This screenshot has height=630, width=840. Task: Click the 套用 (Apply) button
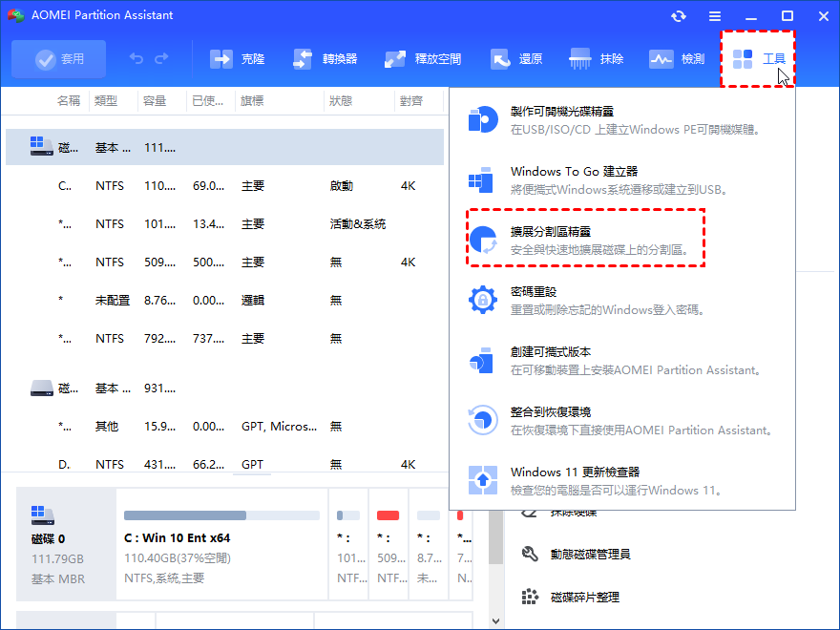click(58, 59)
